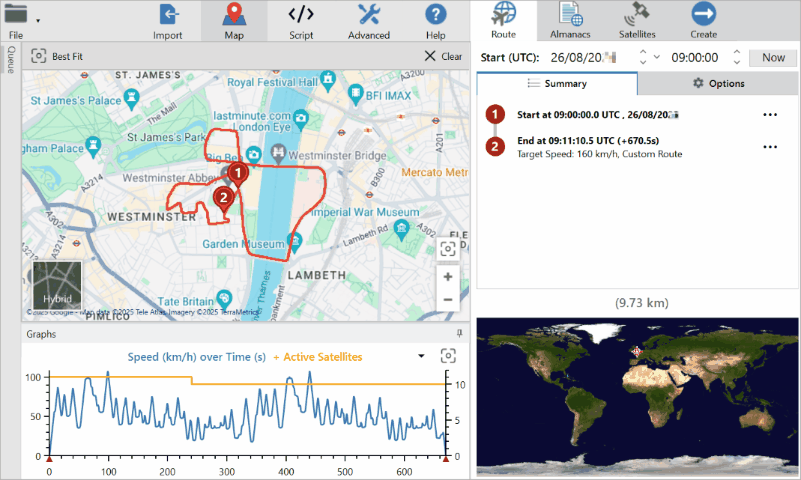The height and width of the screenshot is (480, 801).
Task: Click map marker 1 near Westminster Abbey
Action: coord(238,174)
